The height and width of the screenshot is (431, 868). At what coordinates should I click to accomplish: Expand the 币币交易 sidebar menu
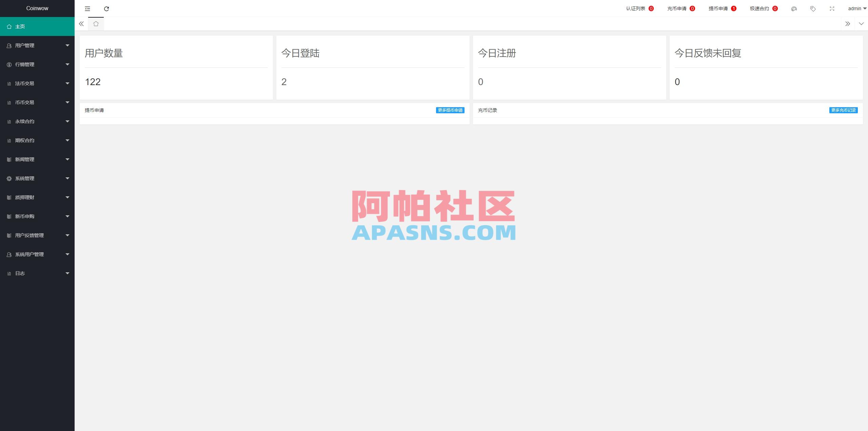pyautogui.click(x=37, y=102)
